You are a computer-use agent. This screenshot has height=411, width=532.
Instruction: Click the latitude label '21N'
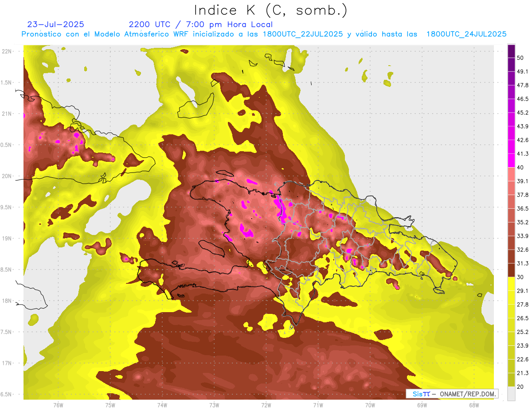[7, 114]
